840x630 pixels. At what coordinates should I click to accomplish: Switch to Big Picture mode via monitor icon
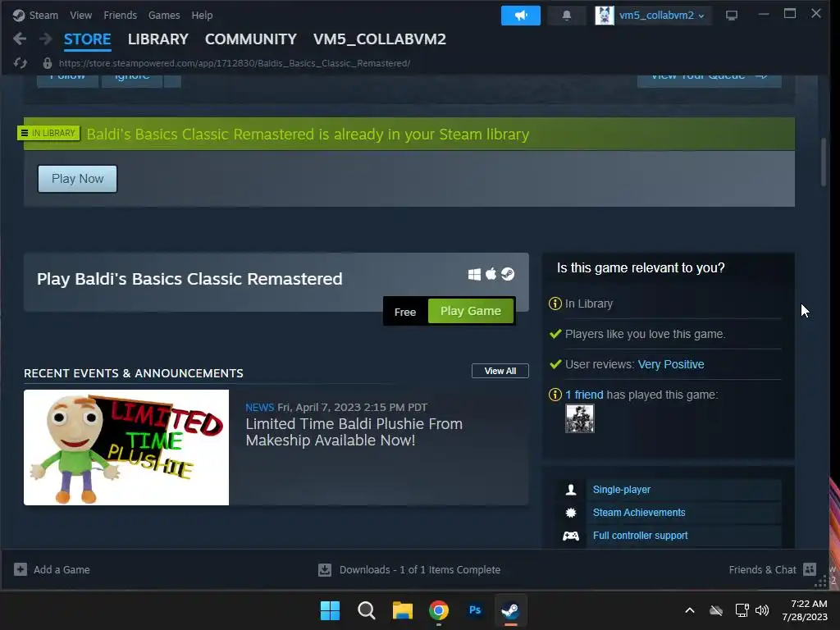tap(731, 16)
